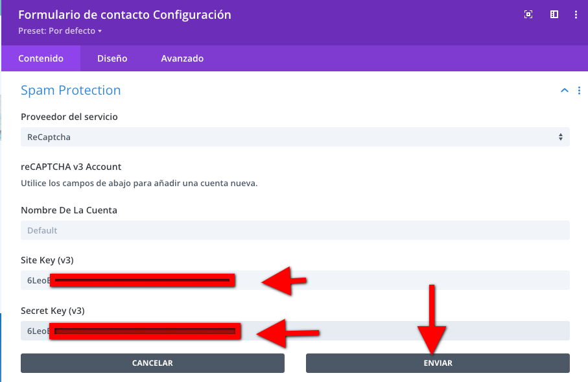588x382 pixels.
Task: Open the Proveedor del servicio ReCaptcha dropdown
Action: (x=295, y=137)
